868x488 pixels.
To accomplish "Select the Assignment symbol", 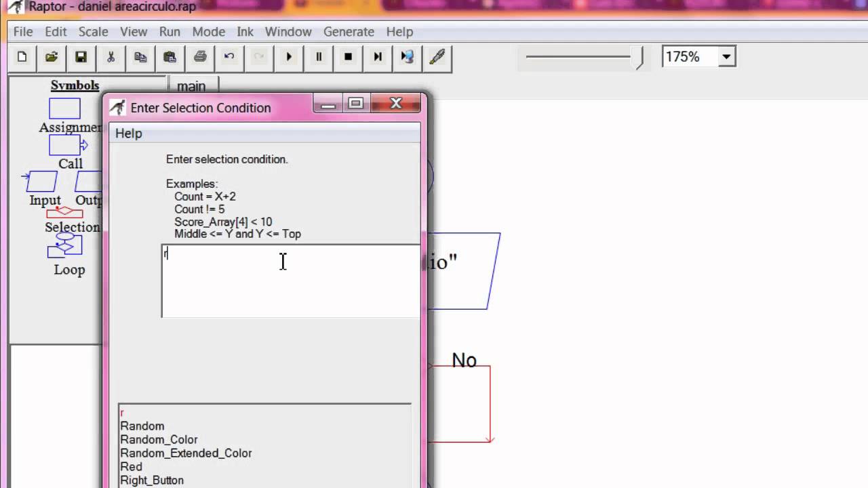I will (x=64, y=108).
